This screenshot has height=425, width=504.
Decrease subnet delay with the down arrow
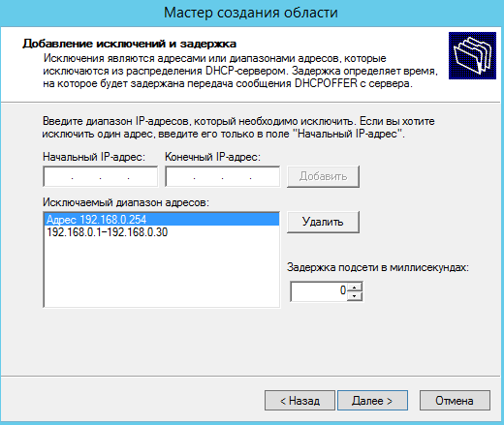[x=355, y=296]
